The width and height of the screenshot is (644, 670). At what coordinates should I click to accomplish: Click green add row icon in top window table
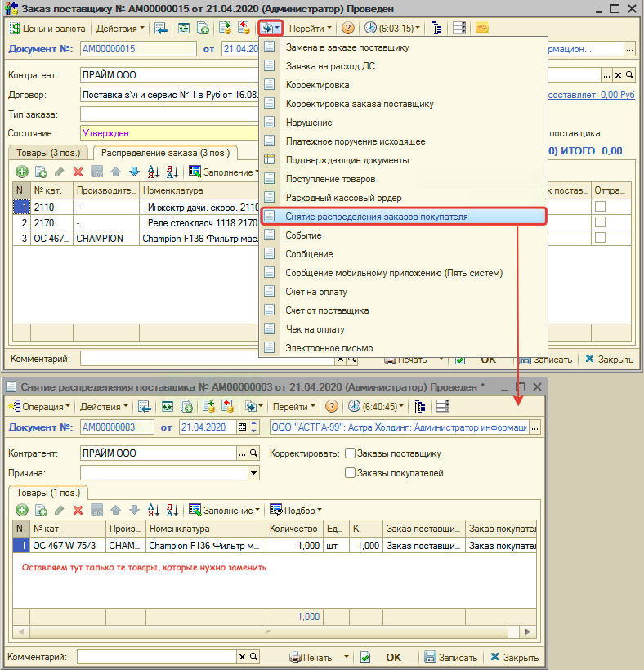coord(22,172)
